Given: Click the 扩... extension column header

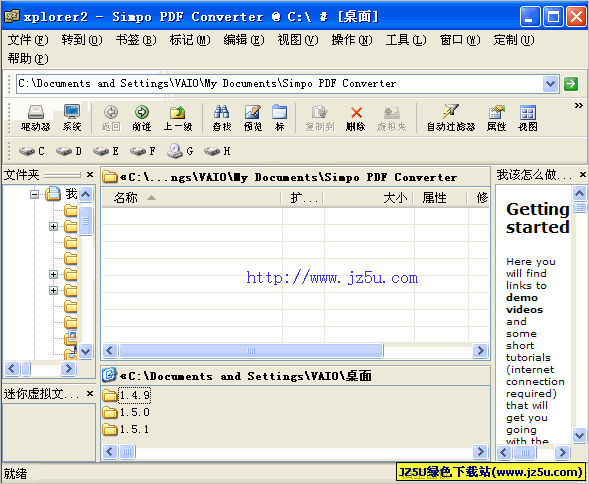Looking at the screenshot, I should [302, 197].
